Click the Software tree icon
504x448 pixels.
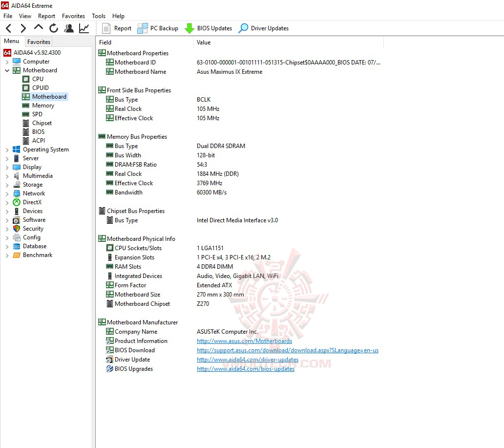coord(17,220)
